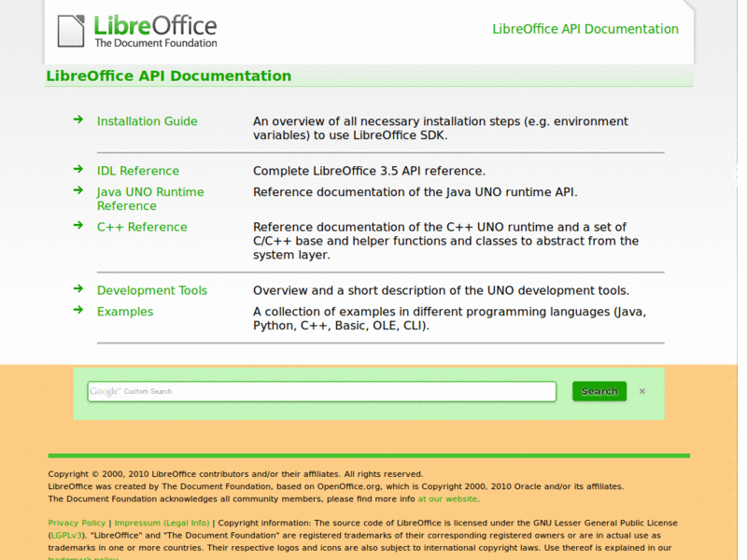Open the Impressum (Legal Info) link
This screenshot has width=747, height=560.
(162, 523)
